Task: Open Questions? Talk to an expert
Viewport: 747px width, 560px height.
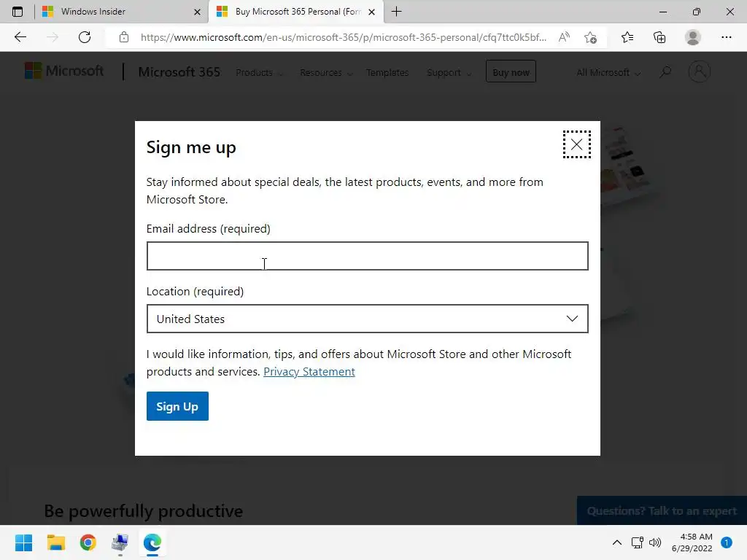Action: point(662,510)
